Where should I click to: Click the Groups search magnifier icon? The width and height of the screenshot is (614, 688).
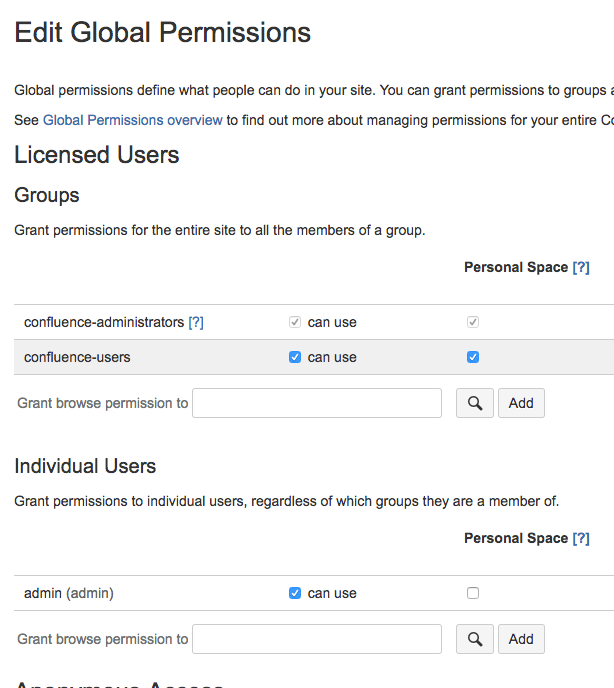475,403
